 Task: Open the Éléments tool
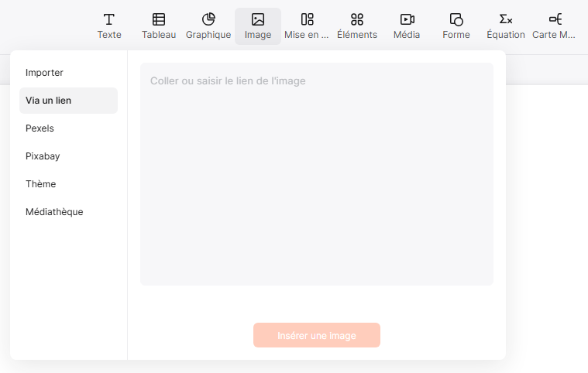356,26
